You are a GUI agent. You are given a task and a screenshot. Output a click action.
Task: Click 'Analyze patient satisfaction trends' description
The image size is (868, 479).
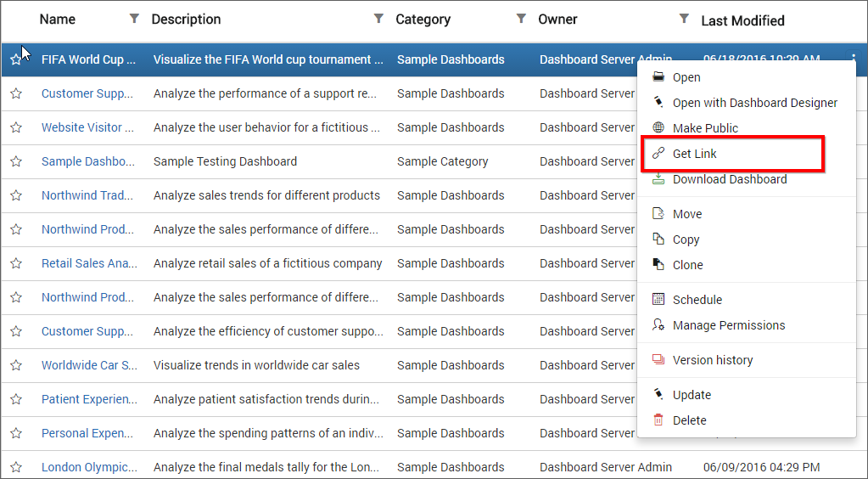pyautogui.click(x=266, y=399)
